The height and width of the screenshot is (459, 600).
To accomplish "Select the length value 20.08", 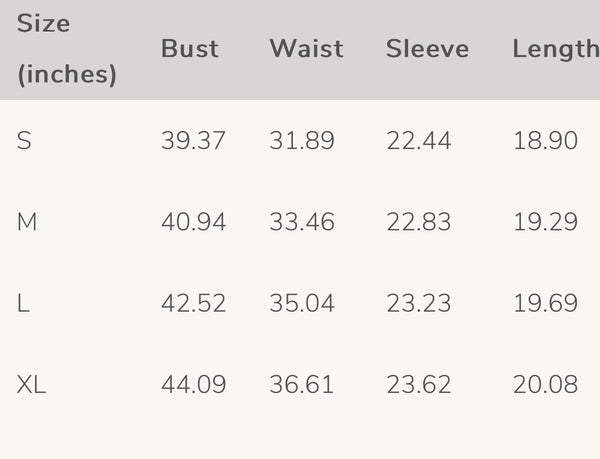I will tap(545, 384).
